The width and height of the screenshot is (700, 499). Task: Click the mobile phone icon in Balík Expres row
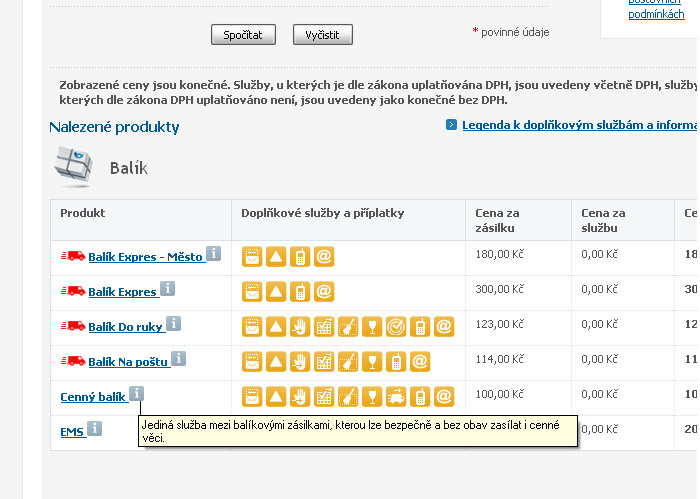[300, 292]
